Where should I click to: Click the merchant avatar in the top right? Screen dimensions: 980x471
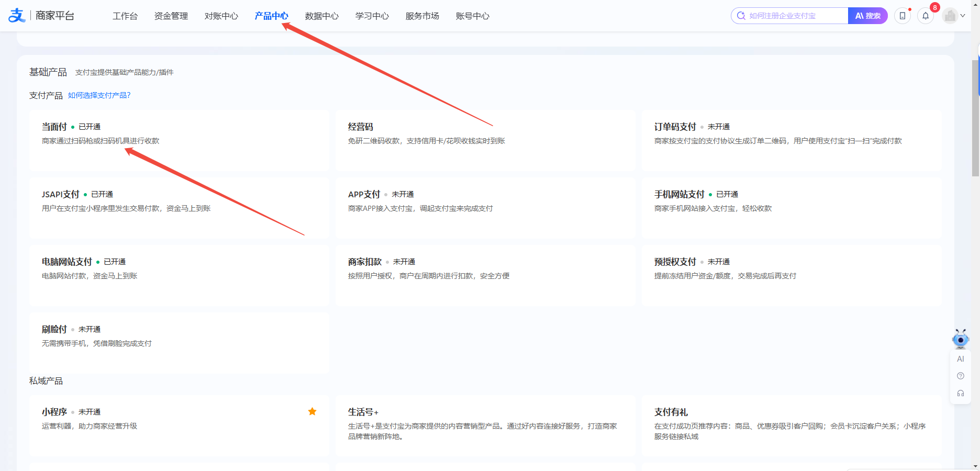tap(949, 16)
